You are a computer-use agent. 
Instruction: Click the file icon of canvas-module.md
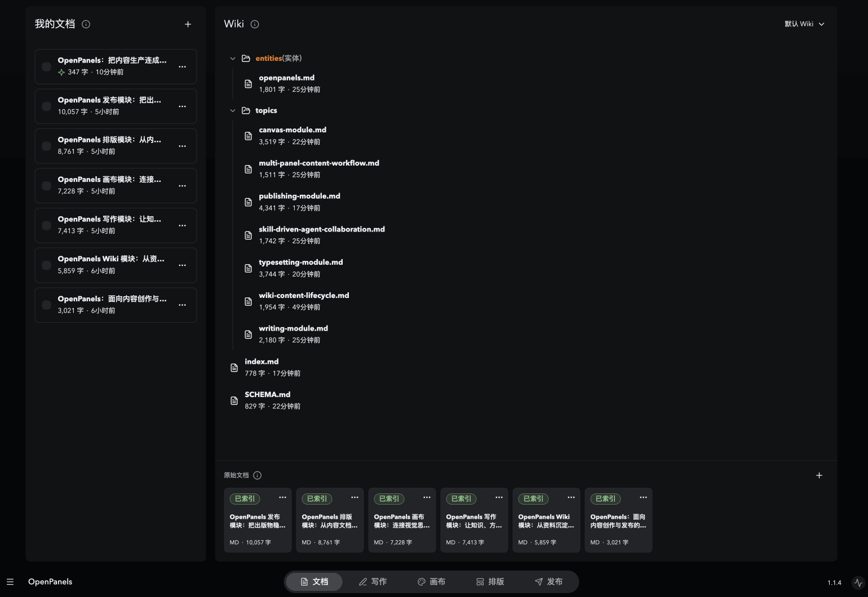click(248, 136)
